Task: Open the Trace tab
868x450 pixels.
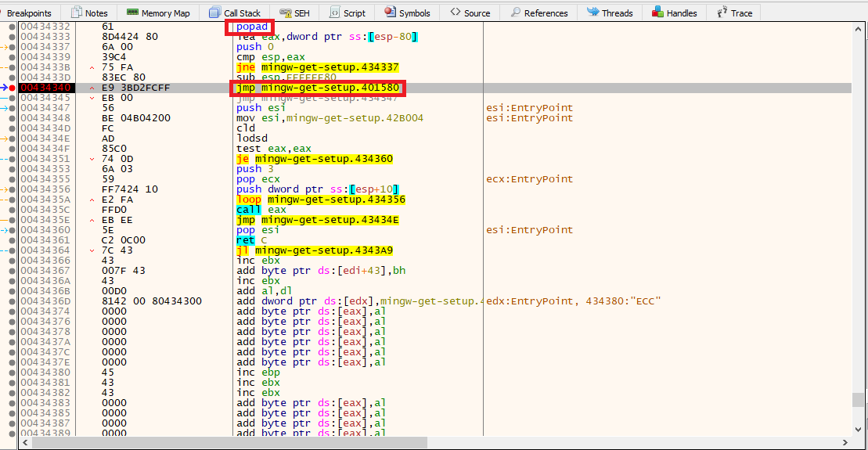Action: pyautogui.click(x=735, y=13)
